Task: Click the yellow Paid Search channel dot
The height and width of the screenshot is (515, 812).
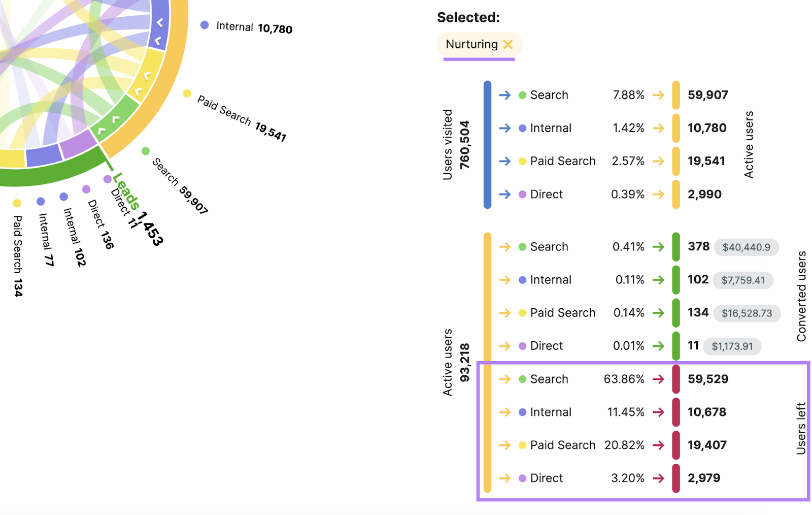Action: tap(521, 161)
